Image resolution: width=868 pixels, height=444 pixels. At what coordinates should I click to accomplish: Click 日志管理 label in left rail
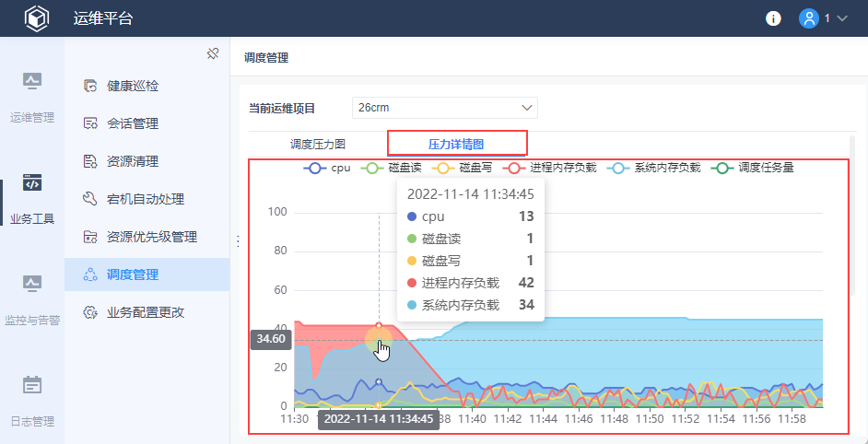(32, 421)
